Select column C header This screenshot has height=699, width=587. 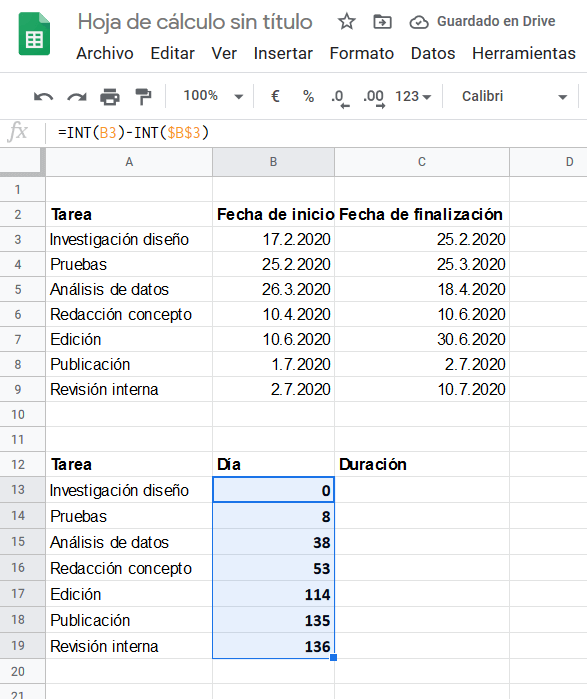click(x=422, y=162)
